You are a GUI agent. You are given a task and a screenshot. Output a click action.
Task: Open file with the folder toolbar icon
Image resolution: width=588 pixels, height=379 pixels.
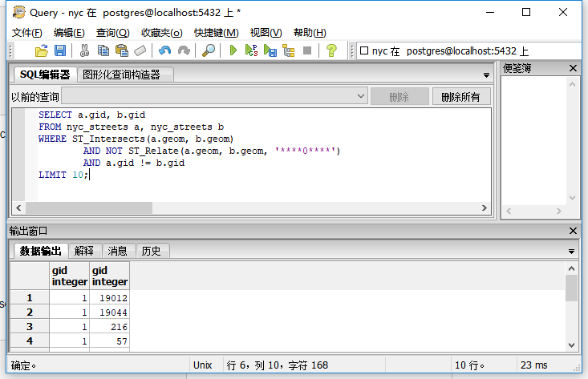point(42,50)
